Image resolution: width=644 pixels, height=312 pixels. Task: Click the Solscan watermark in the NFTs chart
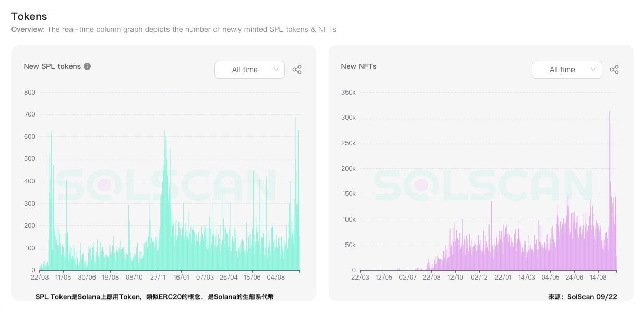483,185
